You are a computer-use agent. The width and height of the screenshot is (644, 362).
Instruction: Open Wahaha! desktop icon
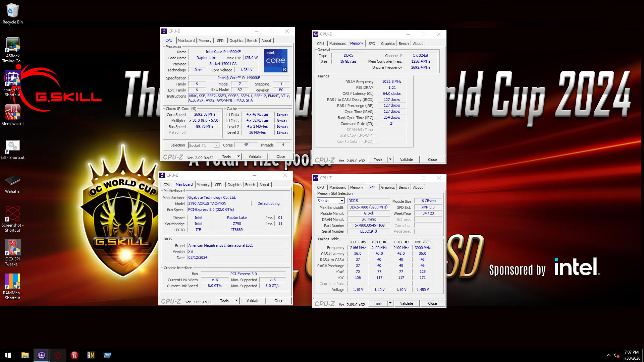point(12,184)
